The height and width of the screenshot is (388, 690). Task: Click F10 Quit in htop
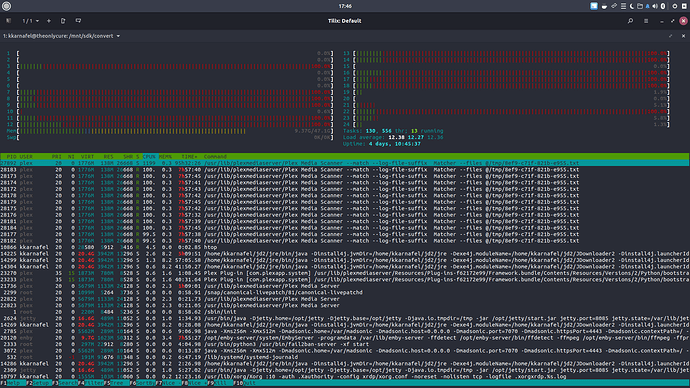tap(245, 383)
